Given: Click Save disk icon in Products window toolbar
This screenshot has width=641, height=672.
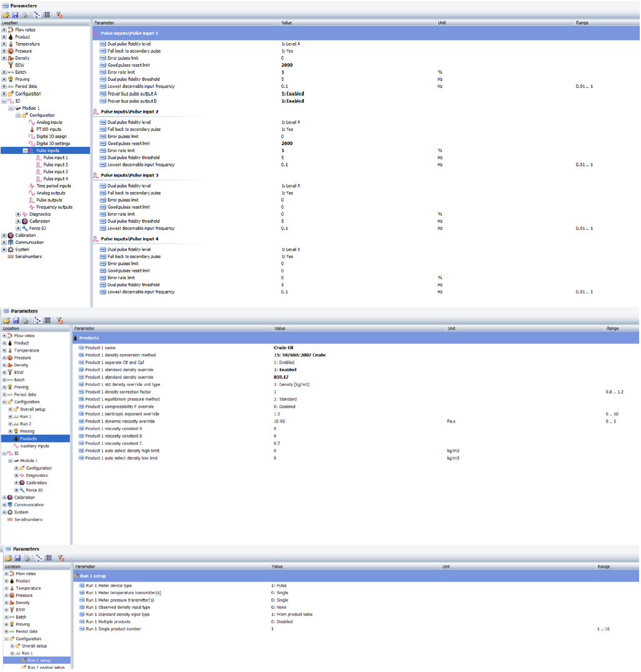Looking at the screenshot, I should (x=16, y=320).
